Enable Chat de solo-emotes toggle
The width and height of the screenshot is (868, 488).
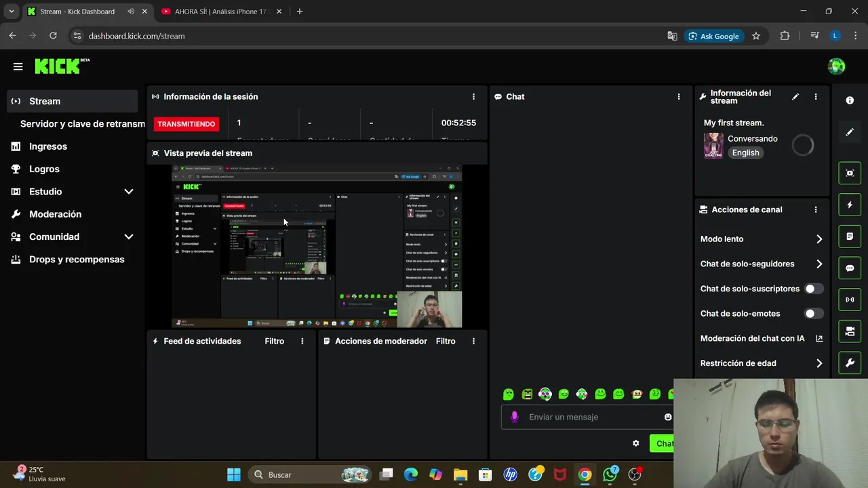pos(814,314)
